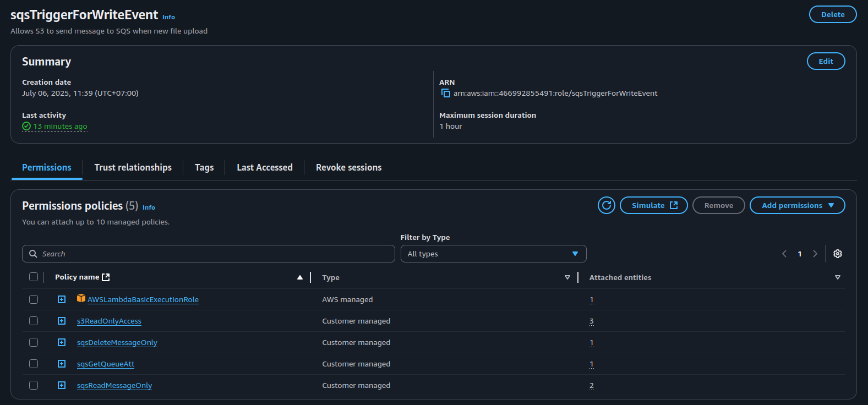The height and width of the screenshot is (405, 868).
Task: Click the next page arrow
Action: (x=815, y=254)
